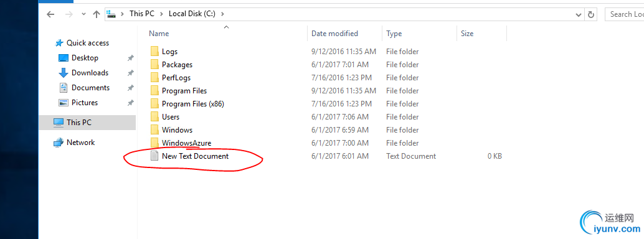Unpin Desktop using its pin icon
Viewport: 644px width, 239px height.
coord(130,58)
